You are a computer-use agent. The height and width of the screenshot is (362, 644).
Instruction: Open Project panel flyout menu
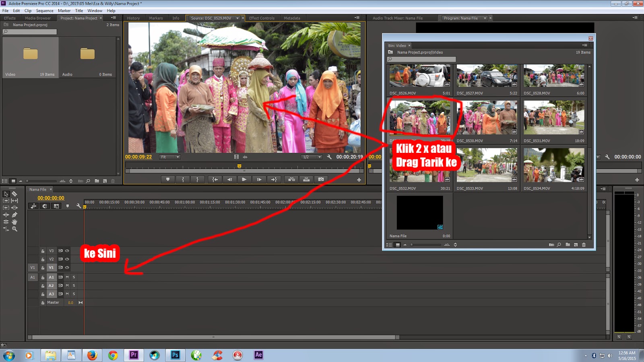pyautogui.click(x=114, y=18)
